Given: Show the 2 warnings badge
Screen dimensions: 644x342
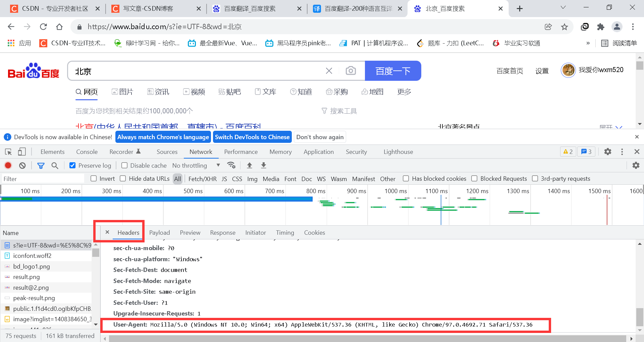Looking at the screenshot, I should point(568,152).
